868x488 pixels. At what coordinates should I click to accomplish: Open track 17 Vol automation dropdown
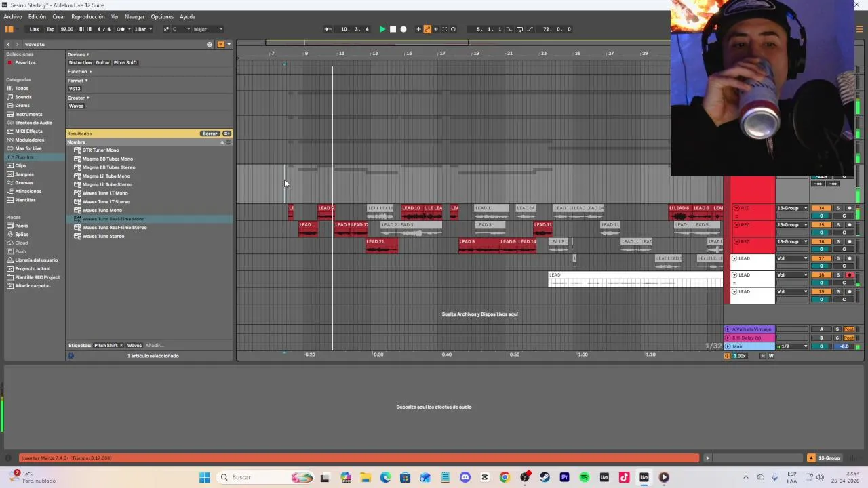click(x=792, y=258)
